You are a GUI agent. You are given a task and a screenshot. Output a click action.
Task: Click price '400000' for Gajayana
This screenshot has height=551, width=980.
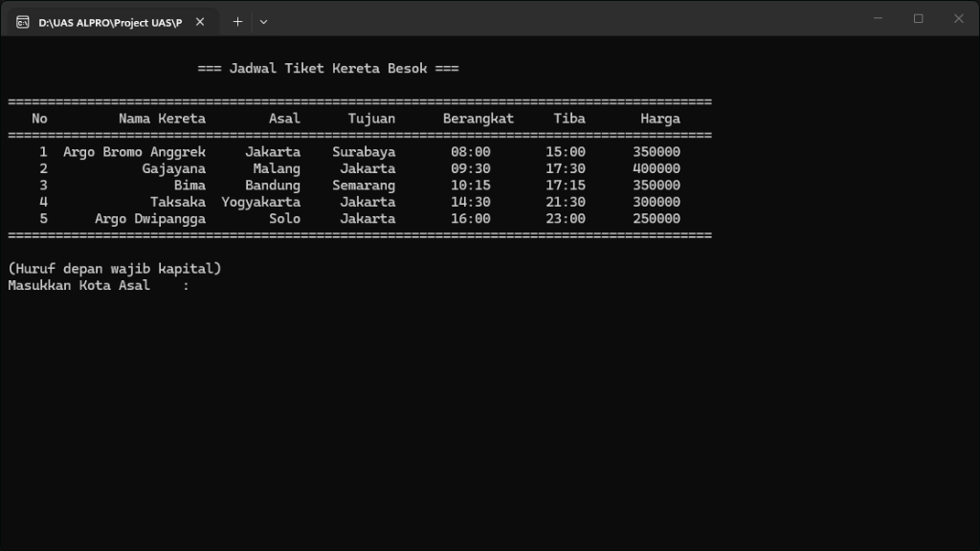tap(657, 168)
